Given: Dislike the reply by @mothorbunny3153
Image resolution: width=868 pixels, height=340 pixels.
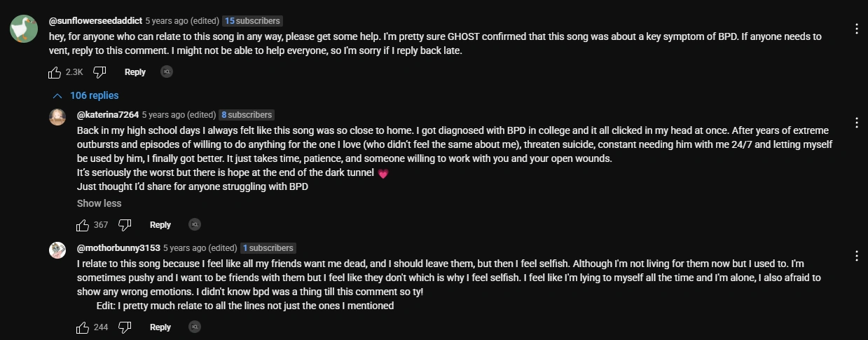Looking at the screenshot, I should [125, 327].
